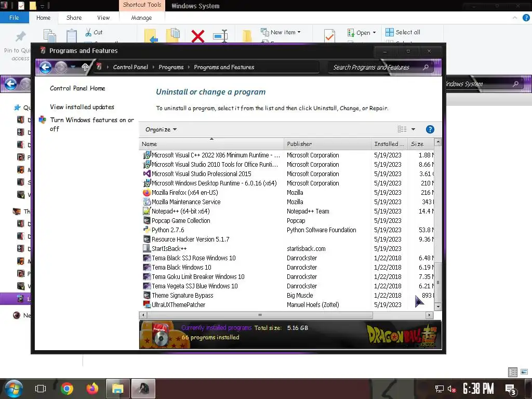The image size is (532, 399).
Task: Expand view options dropdown arrow
Action: (x=413, y=129)
